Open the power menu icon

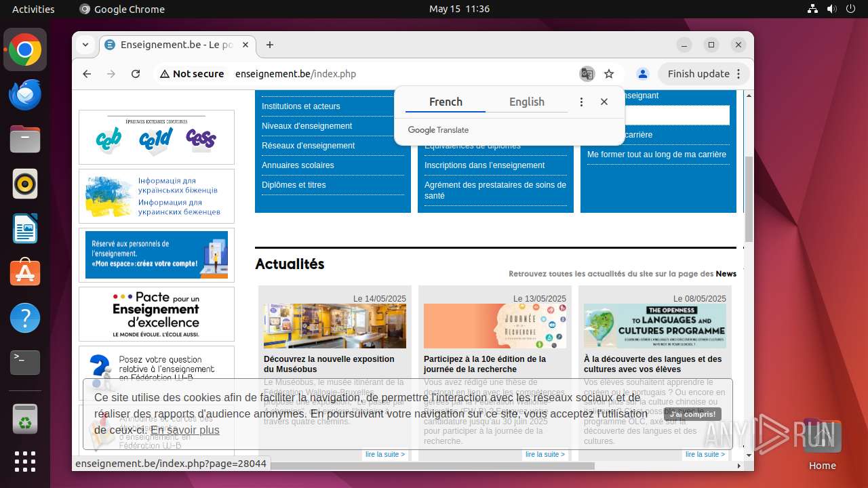(851, 9)
